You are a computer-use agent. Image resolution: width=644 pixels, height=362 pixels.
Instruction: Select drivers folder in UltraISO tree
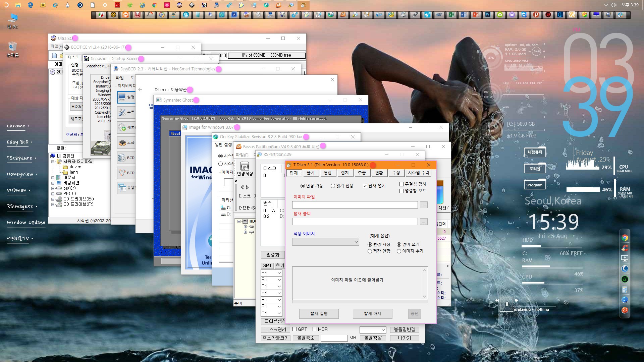tap(72, 167)
